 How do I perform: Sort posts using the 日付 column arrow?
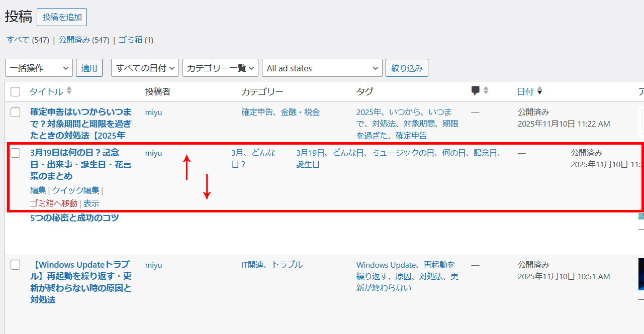(x=539, y=91)
